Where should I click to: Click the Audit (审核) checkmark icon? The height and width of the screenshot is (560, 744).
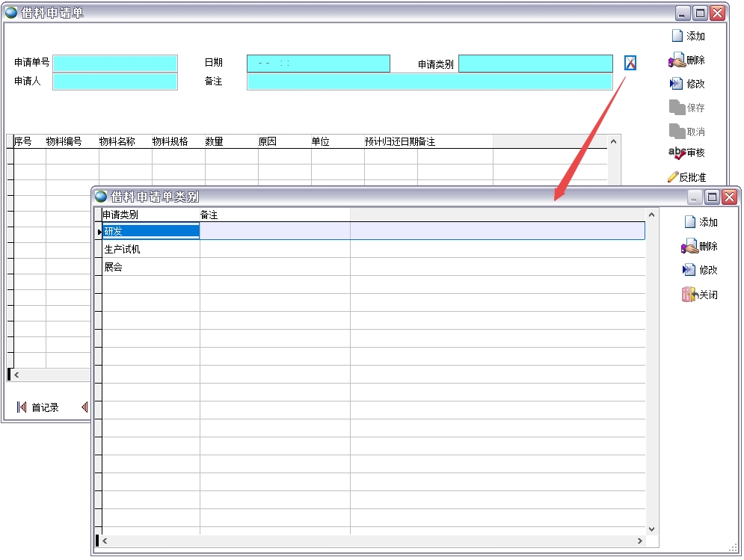coord(677,153)
